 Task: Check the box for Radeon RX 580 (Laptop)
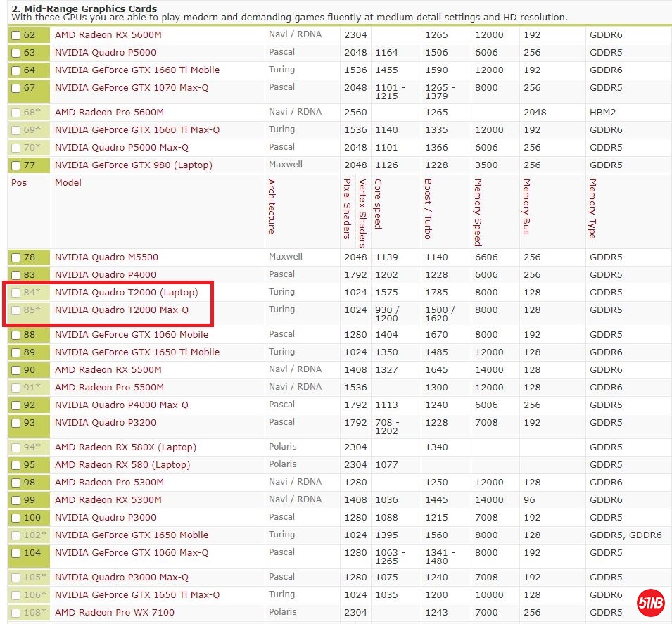coord(16,466)
